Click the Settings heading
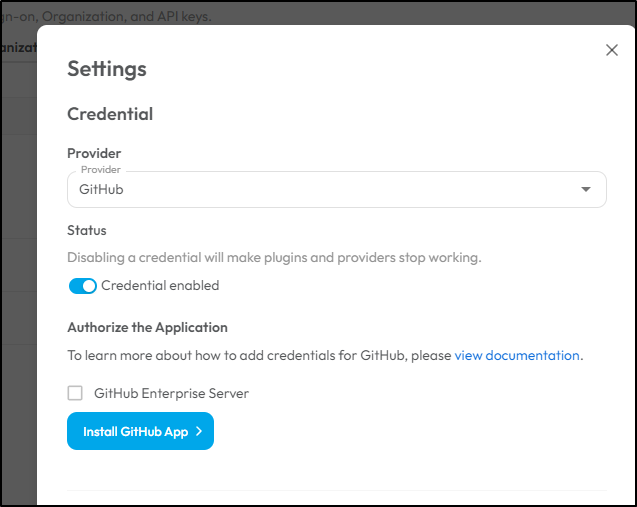The image size is (637, 507). [x=107, y=69]
